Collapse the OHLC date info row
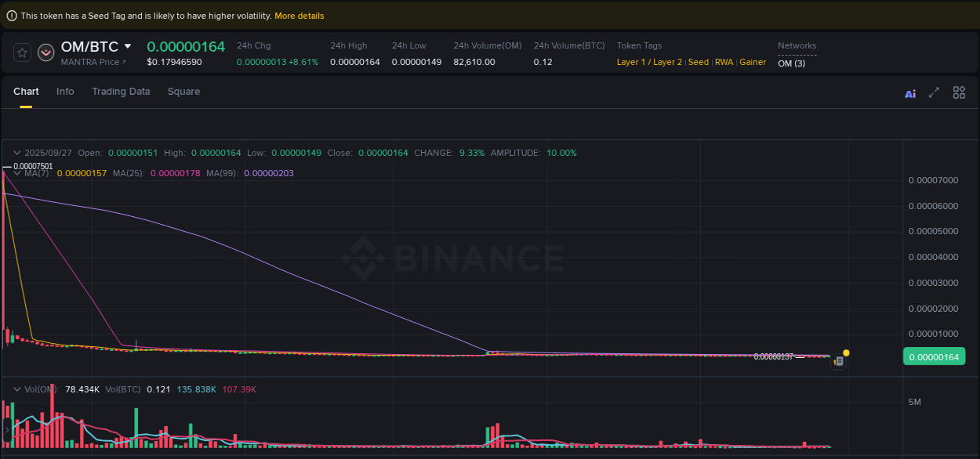This screenshot has width=980, height=459. (x=16, y=153)
